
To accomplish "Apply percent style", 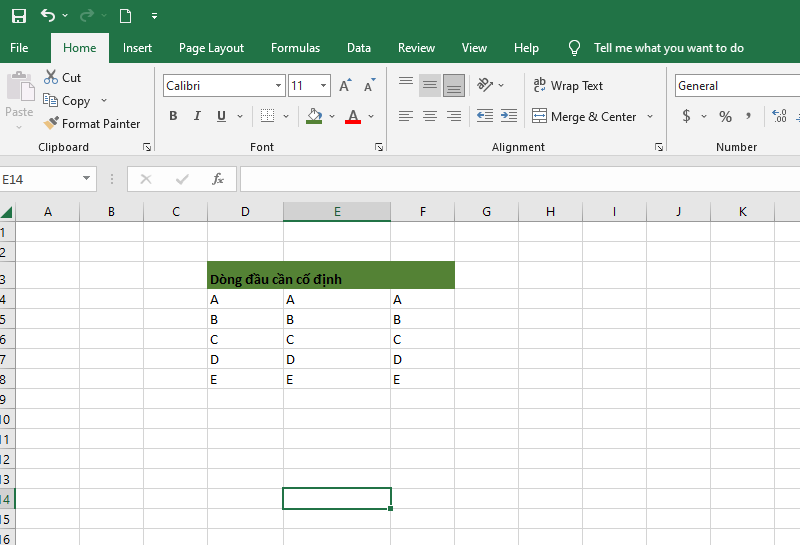I will (x=725, y=116).
